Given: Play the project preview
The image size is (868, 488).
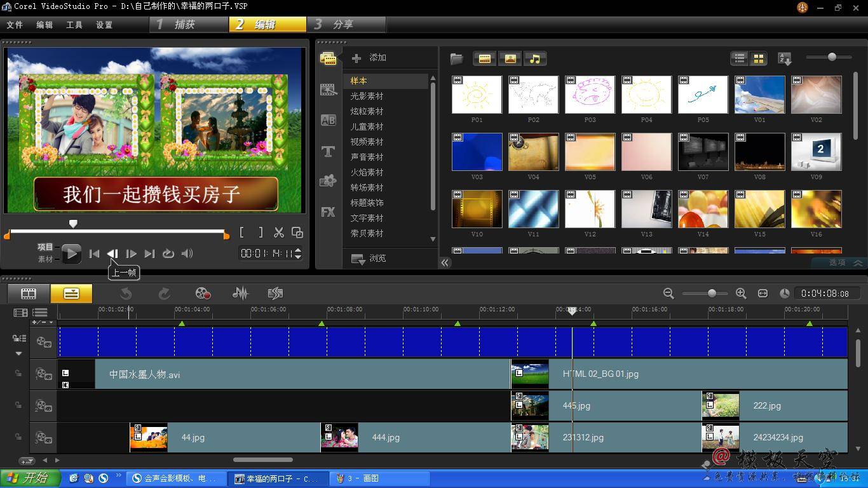Looking at the screenshot, I should (71, 254).
